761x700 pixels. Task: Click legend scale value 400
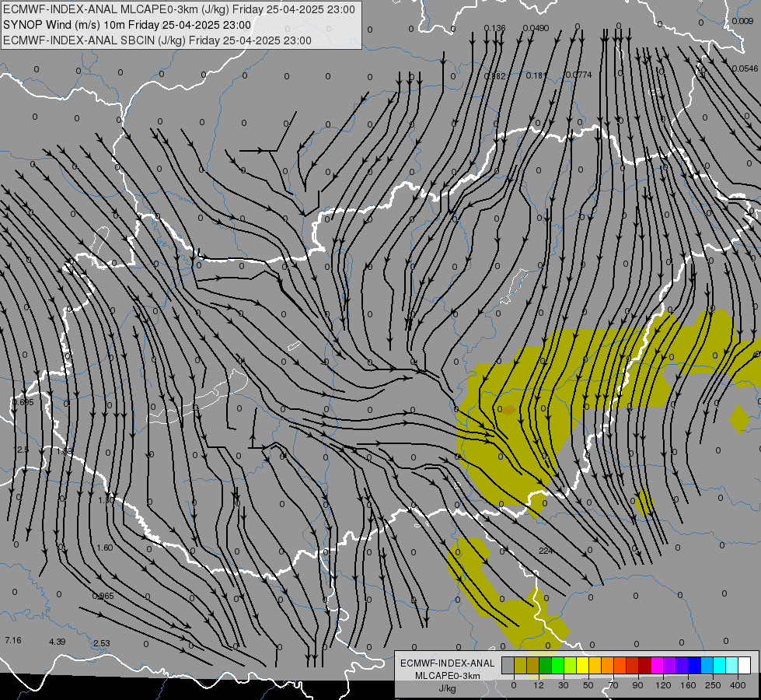(738, 685)
